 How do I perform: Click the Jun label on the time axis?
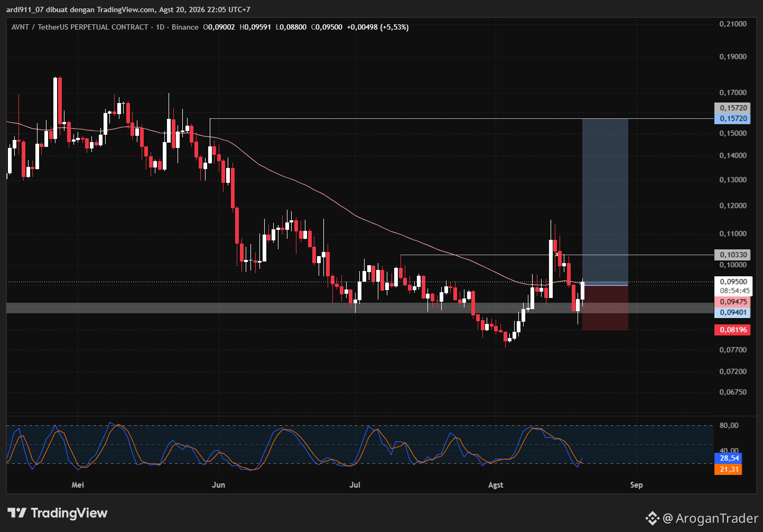click(218, 484)
